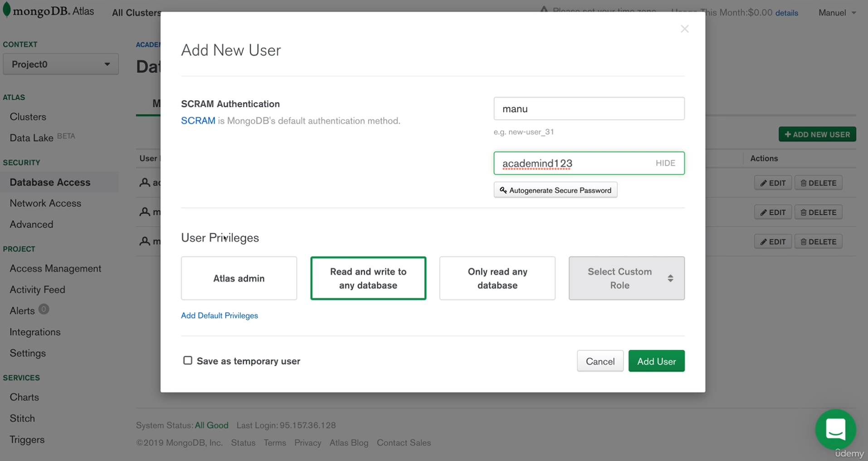
Task: Open Alerts in the sidebar
Action: 22,311
